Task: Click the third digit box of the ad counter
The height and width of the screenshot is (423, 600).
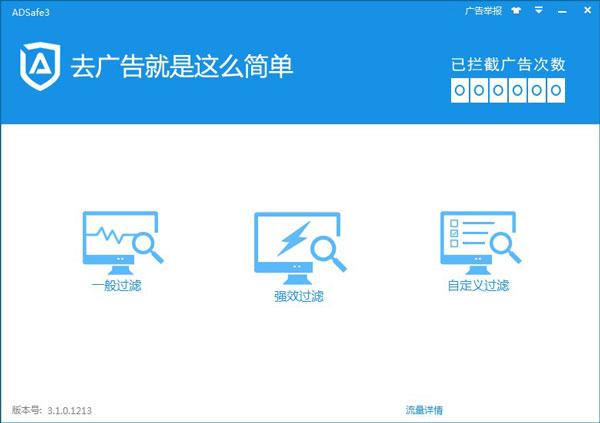Action: coord(498,90)
